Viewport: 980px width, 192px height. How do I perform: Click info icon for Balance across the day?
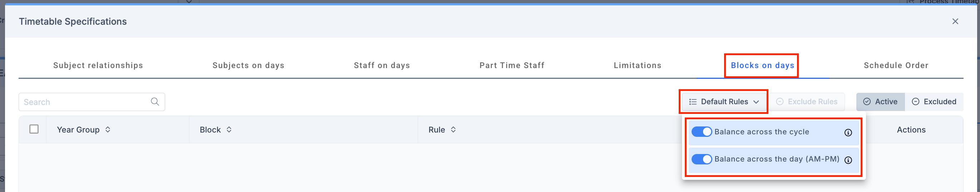(x=848, y=160)
